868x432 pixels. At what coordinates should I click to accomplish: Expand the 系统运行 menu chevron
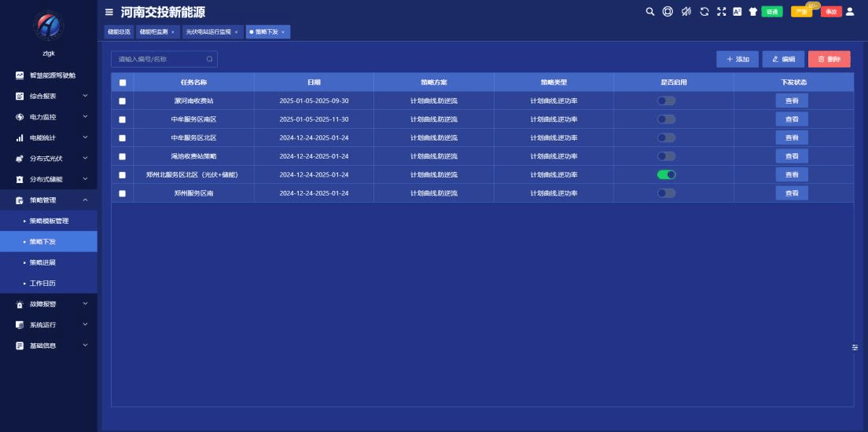tap(85, 324)
